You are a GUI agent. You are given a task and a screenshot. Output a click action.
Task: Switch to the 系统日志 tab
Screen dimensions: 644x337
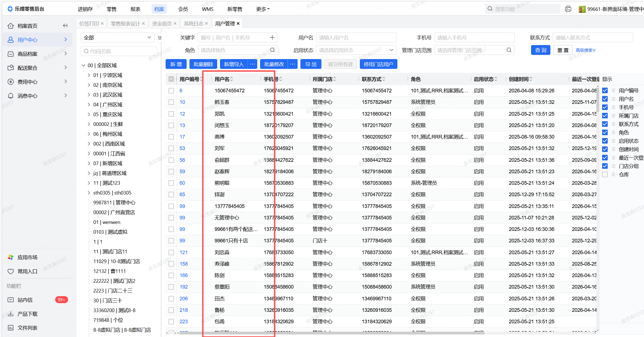coord(193,24)
